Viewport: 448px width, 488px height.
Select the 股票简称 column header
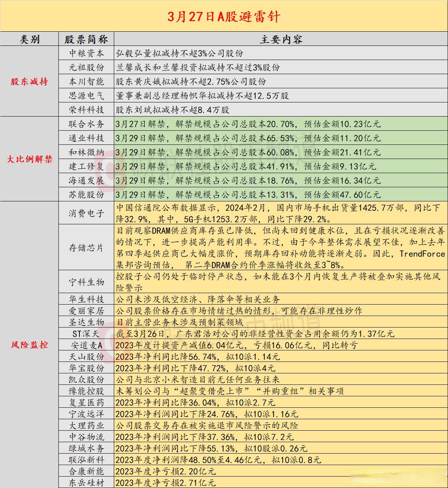point(86,39)
